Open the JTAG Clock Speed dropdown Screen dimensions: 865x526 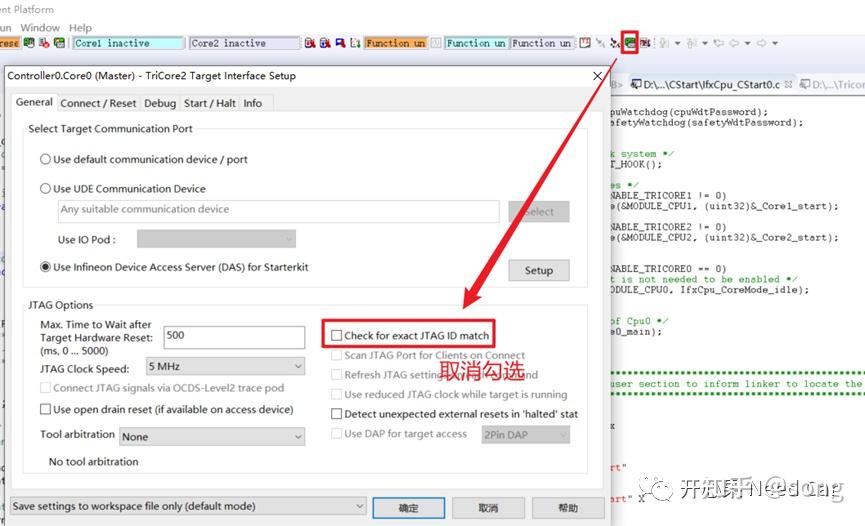click(225, 366)
